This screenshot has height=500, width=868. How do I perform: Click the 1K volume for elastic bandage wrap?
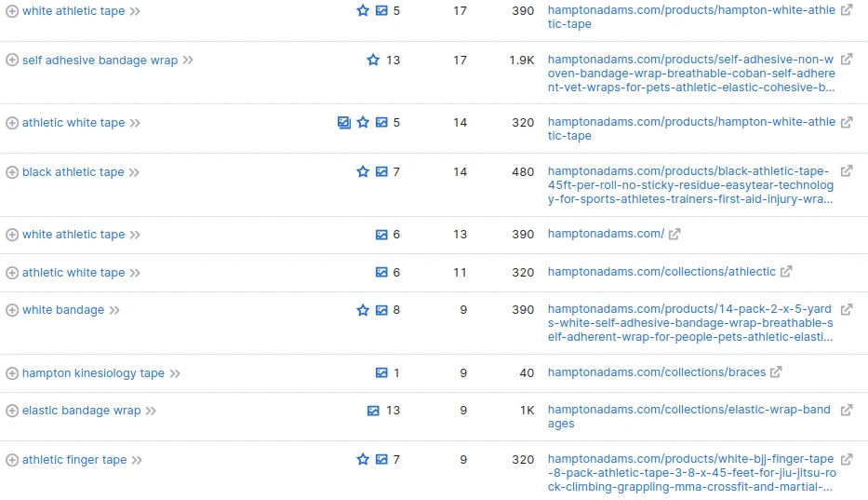[527, 411]
